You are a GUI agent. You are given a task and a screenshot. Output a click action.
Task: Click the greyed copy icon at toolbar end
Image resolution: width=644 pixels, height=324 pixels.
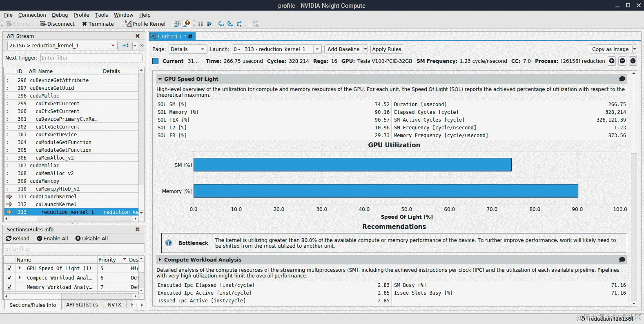pyautogui.click(x=256, y=24)
